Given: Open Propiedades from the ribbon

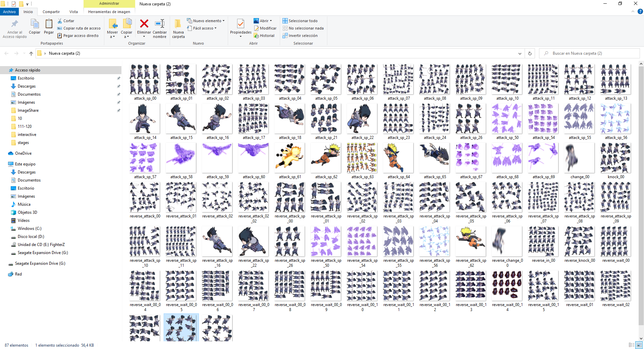Looking at the screenshot, I should click(241, 28).
